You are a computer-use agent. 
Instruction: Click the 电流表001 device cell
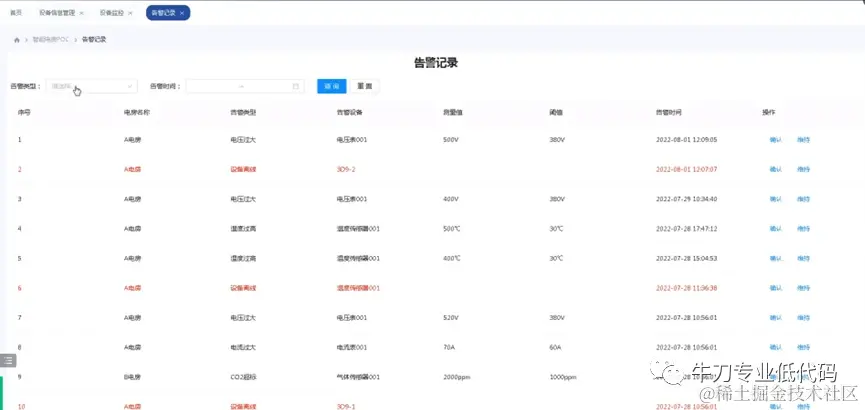[352, 347]
